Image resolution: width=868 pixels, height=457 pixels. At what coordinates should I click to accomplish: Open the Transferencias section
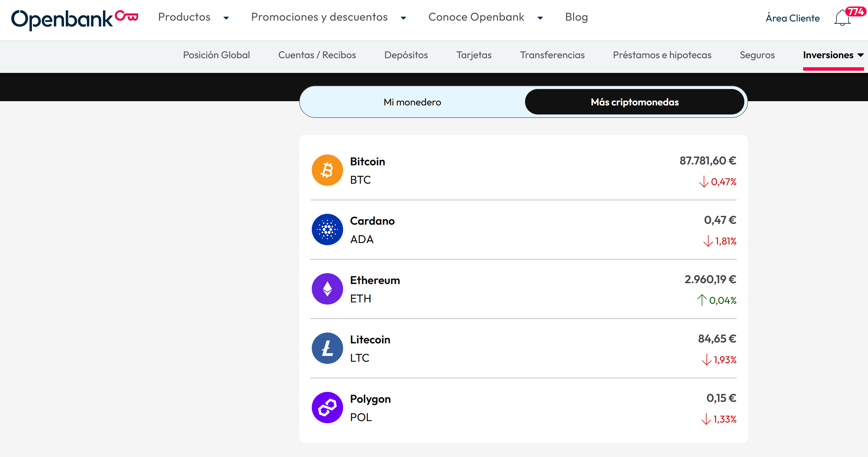(x=552, y=55)
